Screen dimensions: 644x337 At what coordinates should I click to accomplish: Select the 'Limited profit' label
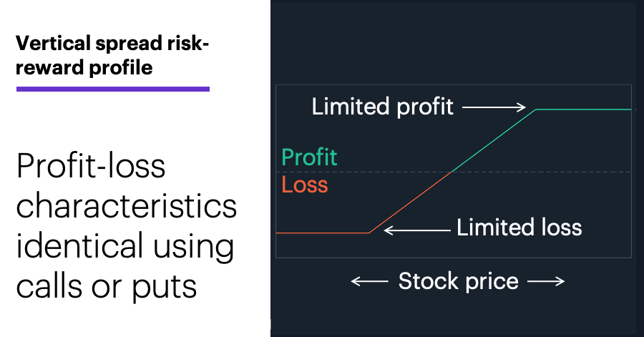[x=382, y=107]
